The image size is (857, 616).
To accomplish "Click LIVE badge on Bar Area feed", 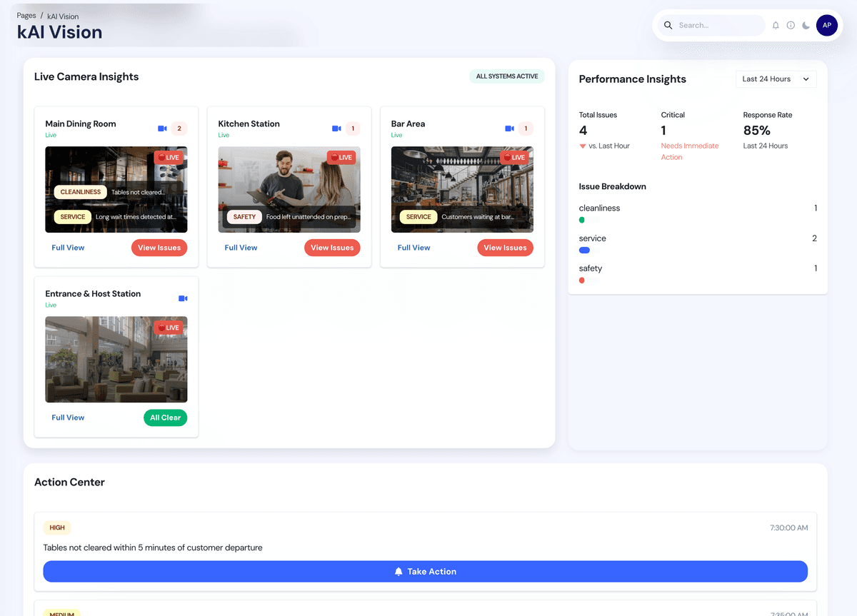I will 514,158.
